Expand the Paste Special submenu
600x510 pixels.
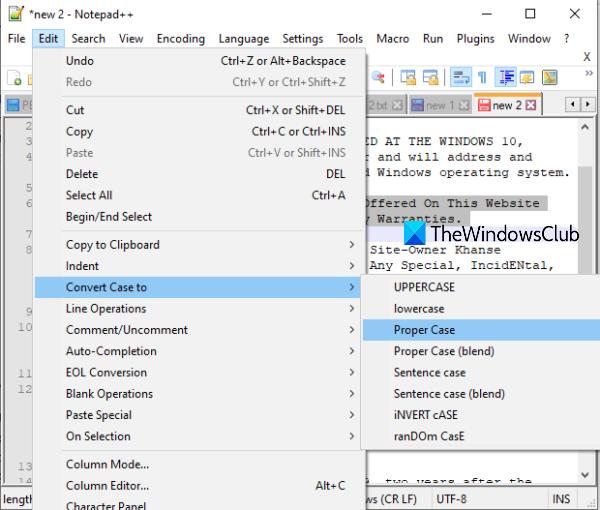click(197, 415)
